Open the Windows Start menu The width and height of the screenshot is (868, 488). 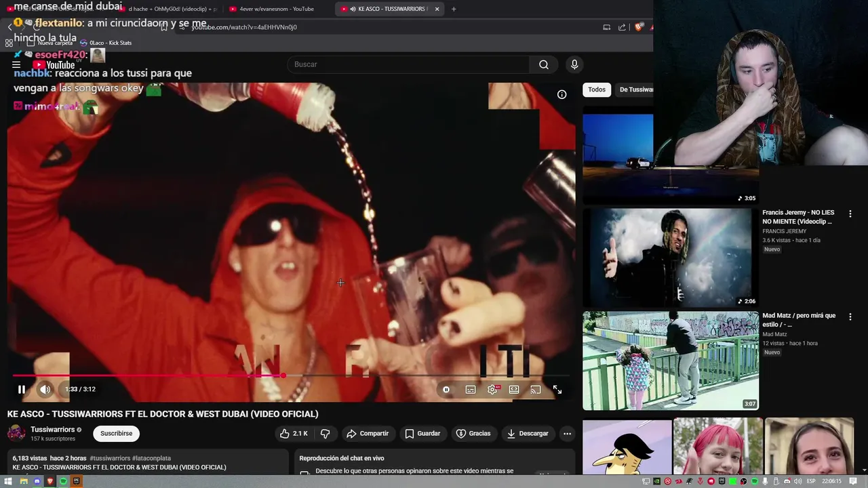tap(9, 481)
